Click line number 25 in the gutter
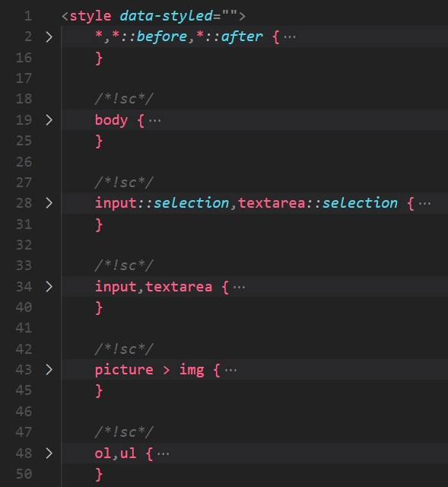The width and height of the screenshot is (448, 487). (x=24, y=141)
